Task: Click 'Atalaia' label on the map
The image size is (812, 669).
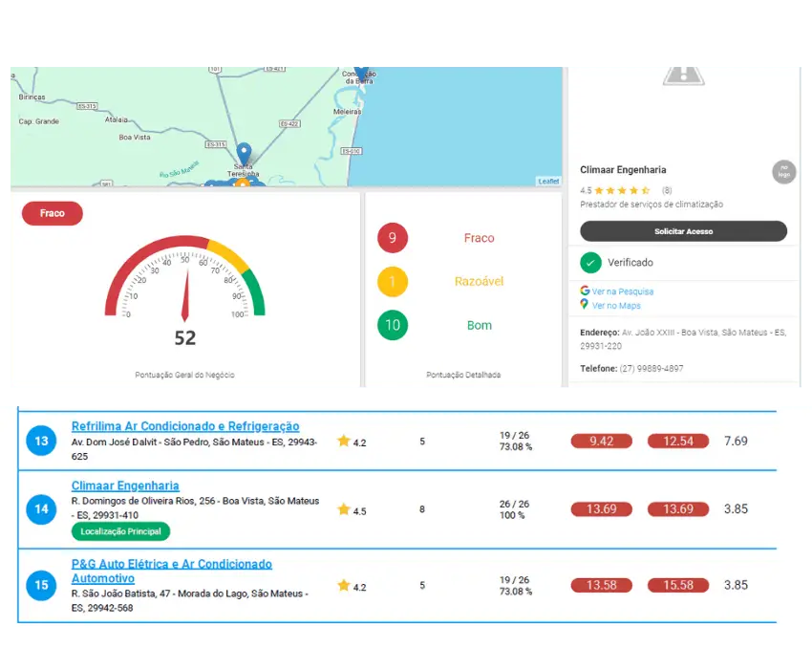Action: [x=116, y=119]
